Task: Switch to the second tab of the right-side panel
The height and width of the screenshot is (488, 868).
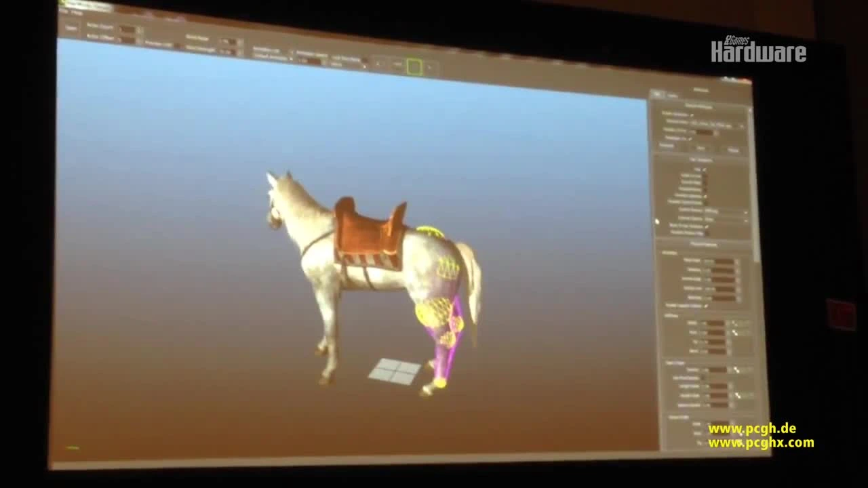Action: (x=672, y=95)
